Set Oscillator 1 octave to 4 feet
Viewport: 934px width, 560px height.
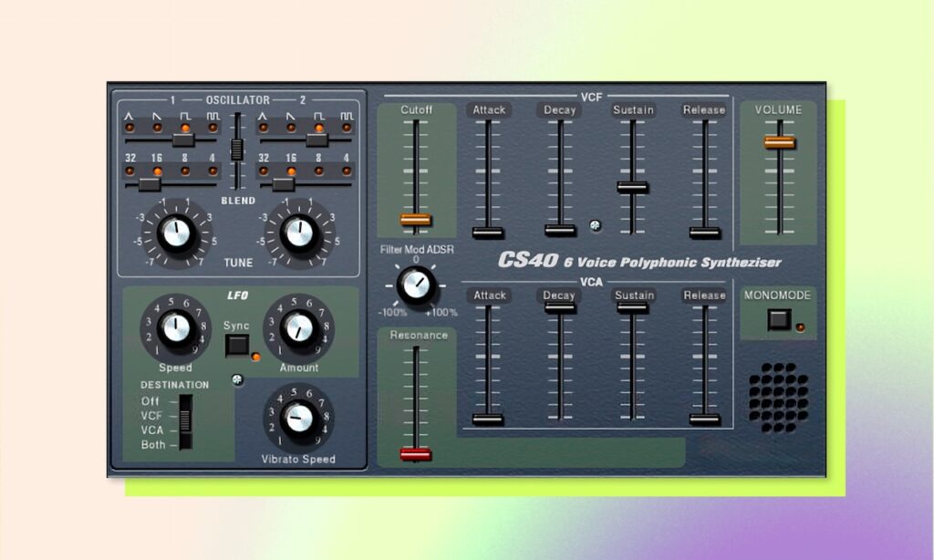(213, 171)
